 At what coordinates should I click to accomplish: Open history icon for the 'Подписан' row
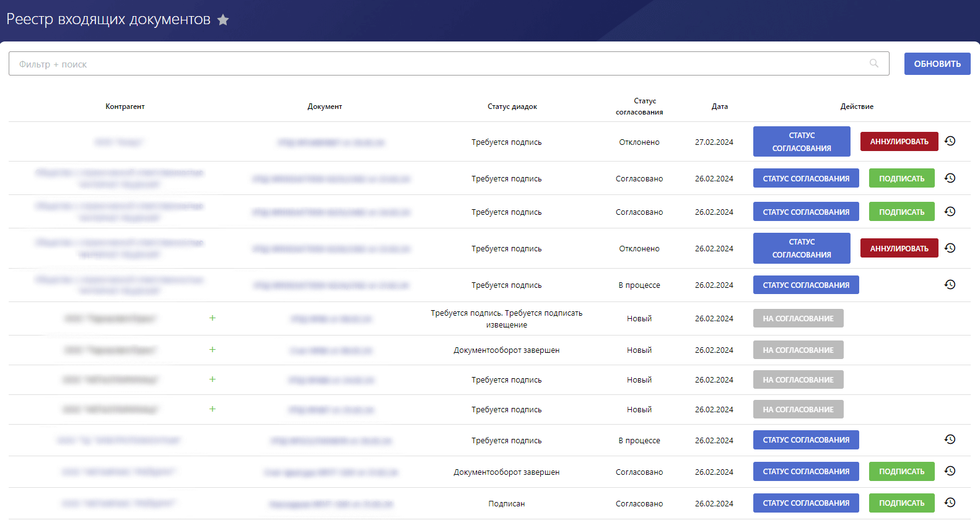tap(950, 503)
